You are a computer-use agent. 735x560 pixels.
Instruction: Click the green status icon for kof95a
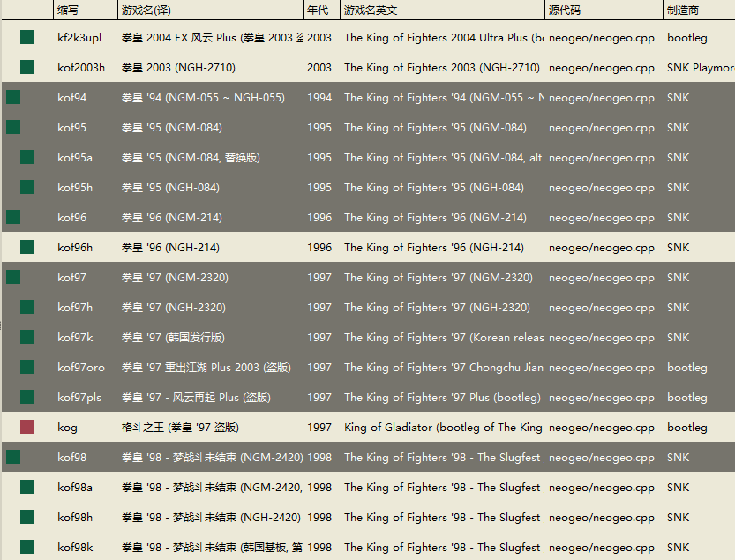(27, 158)
